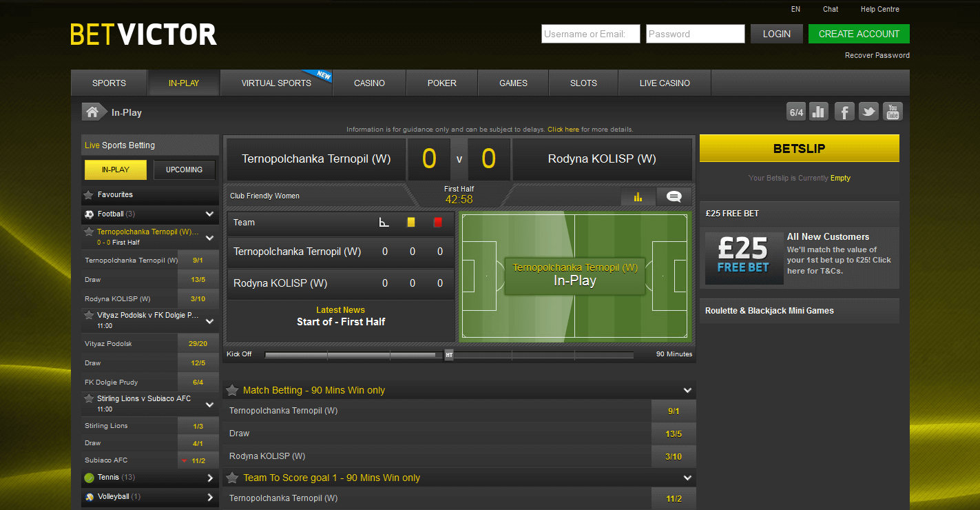The width and height of the screenshot is (980, 510).
Task: Collapse the Football section in sidebar
Action: [210, 214]
